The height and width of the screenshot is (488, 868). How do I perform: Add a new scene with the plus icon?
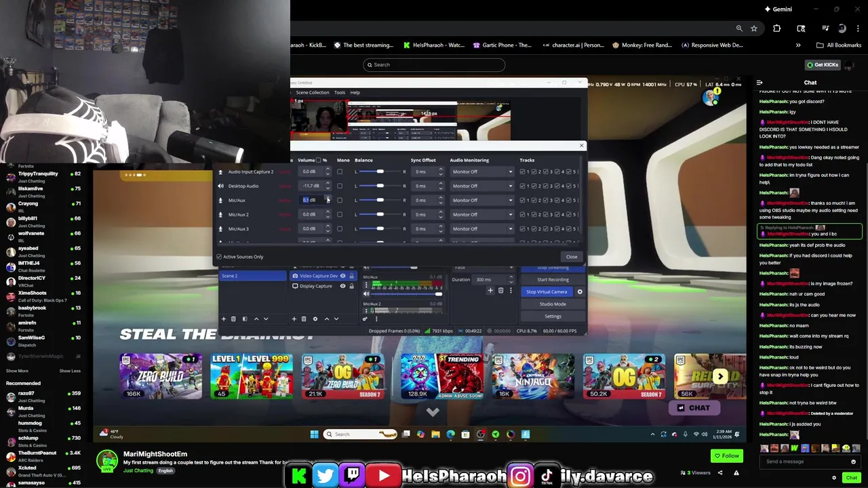[x=224, y=319]
